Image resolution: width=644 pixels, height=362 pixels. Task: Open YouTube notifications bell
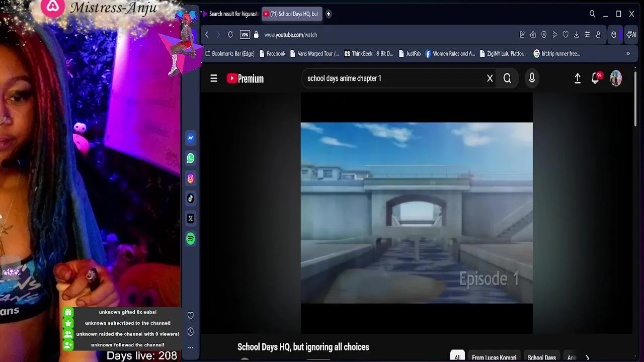pos(596,78)
